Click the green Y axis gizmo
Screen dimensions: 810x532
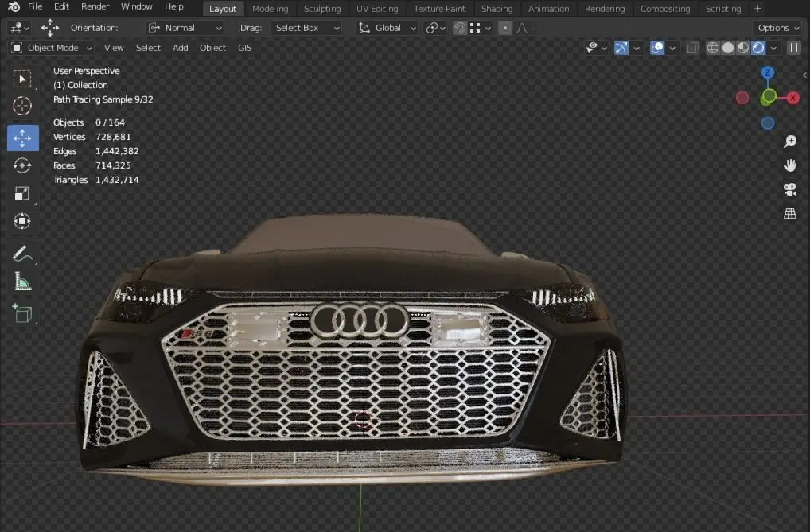769,96
